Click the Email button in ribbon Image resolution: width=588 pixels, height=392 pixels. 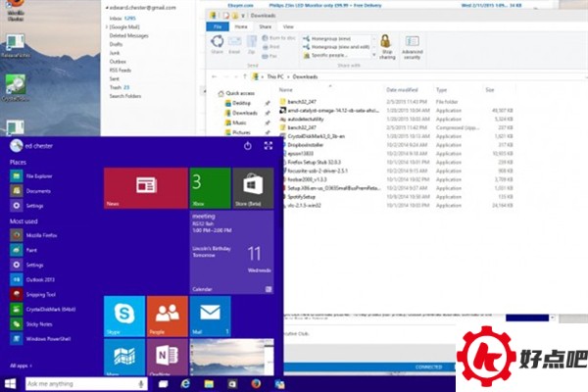(x=234, y=44)
